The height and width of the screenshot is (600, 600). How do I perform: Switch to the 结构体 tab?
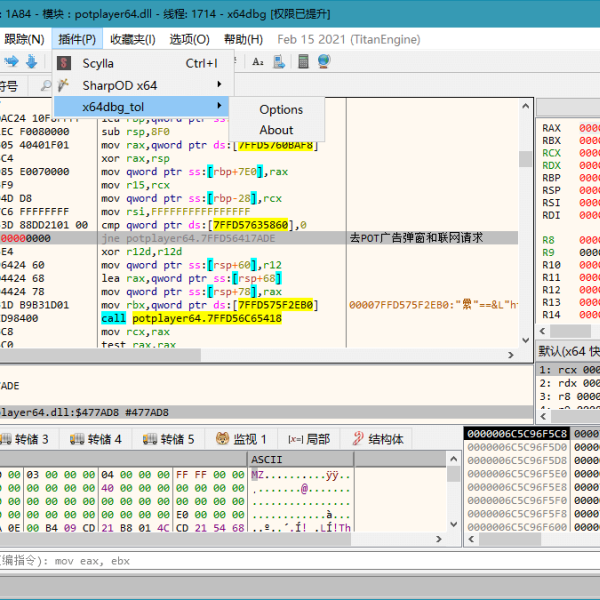coord(377,439)
